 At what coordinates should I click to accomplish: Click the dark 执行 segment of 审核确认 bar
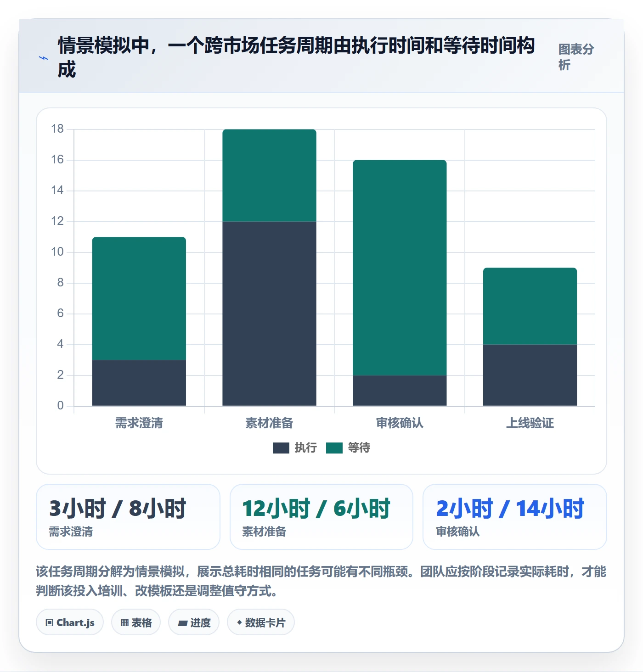coord(400,391)
